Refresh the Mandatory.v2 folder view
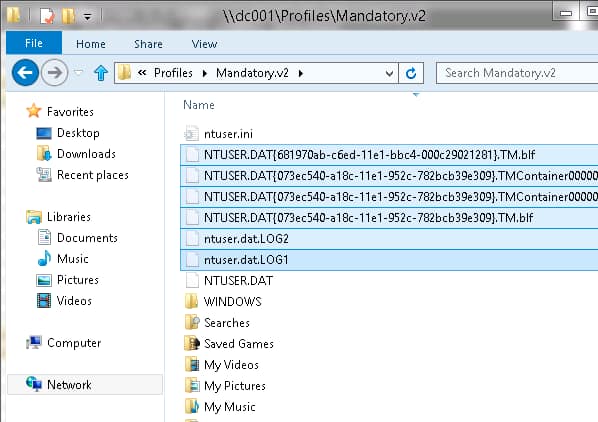The image size is (598, 422). [x=411, y=73]
